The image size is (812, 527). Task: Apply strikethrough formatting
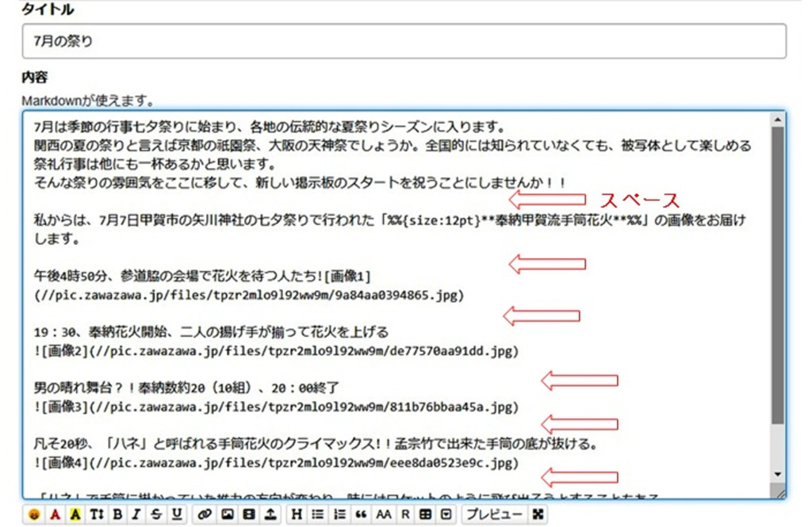coord(156,514)
